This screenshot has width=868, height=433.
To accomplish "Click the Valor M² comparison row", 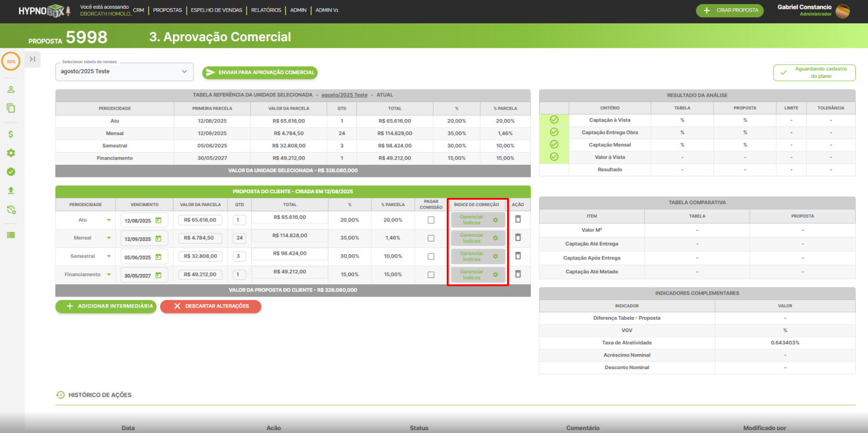I will (697, 229).
